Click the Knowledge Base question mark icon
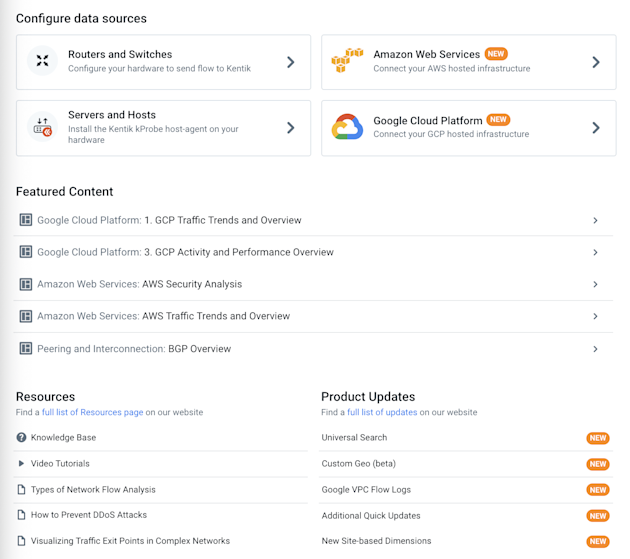Image resolution: width=630 pixels, height=559 pixels. pyautogui.click(x=21, y=437)
